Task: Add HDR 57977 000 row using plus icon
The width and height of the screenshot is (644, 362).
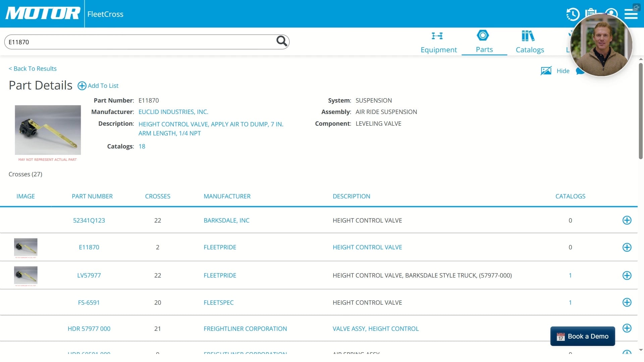Action: (x=627, y=328)
